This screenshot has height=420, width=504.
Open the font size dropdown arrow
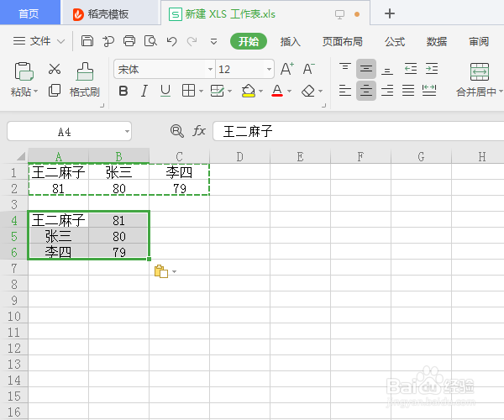pyautogui.click(x=269, y=69)
